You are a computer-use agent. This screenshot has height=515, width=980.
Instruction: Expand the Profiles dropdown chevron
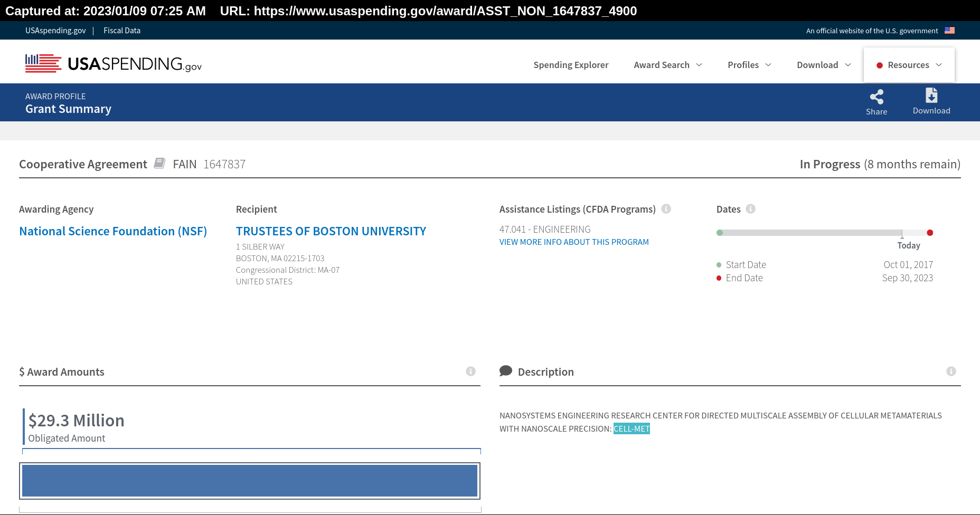768,65
